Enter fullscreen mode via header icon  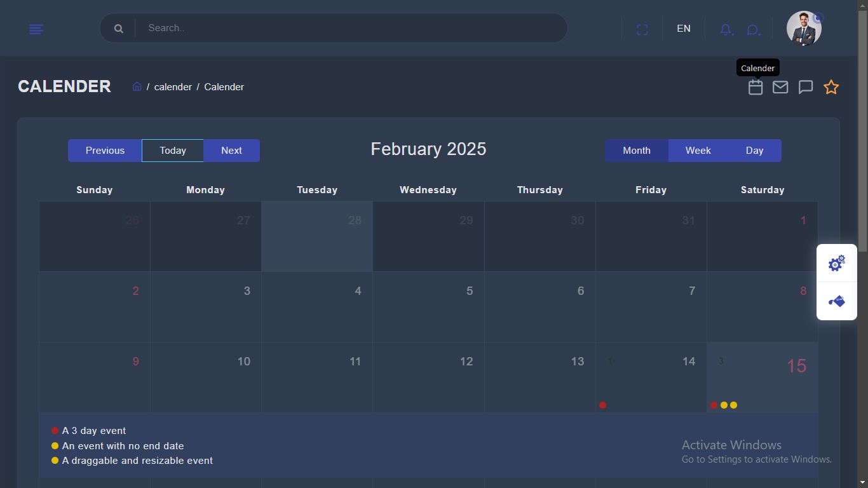tap(642, 29)
